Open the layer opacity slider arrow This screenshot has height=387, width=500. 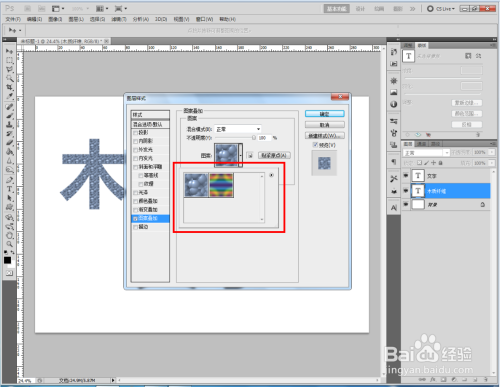[x=492, y=152]
